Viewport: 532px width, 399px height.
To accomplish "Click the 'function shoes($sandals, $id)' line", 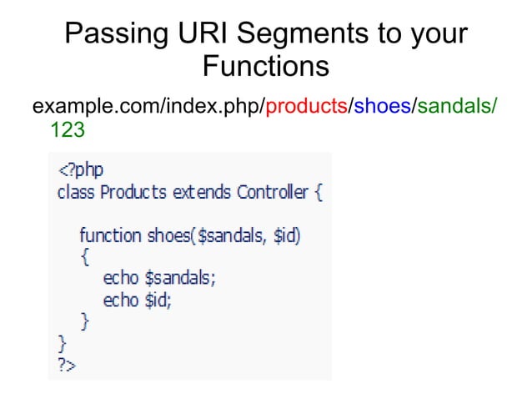I will (x=190, y=235).
